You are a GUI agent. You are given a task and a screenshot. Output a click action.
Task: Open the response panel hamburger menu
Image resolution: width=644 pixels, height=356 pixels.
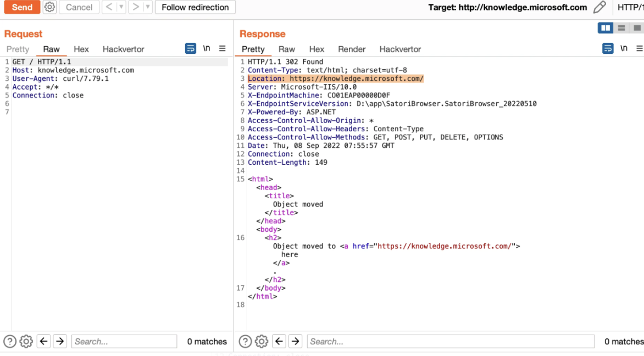coord(639,48)
